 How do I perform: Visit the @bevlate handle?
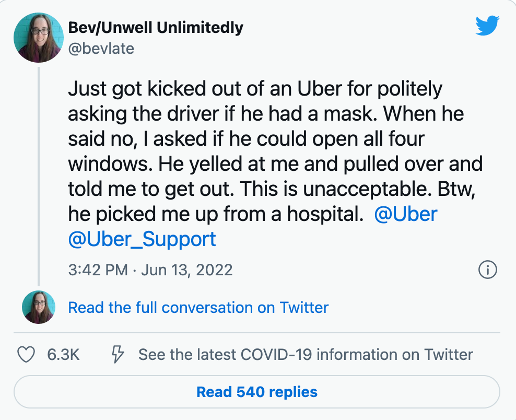[101, 49]
